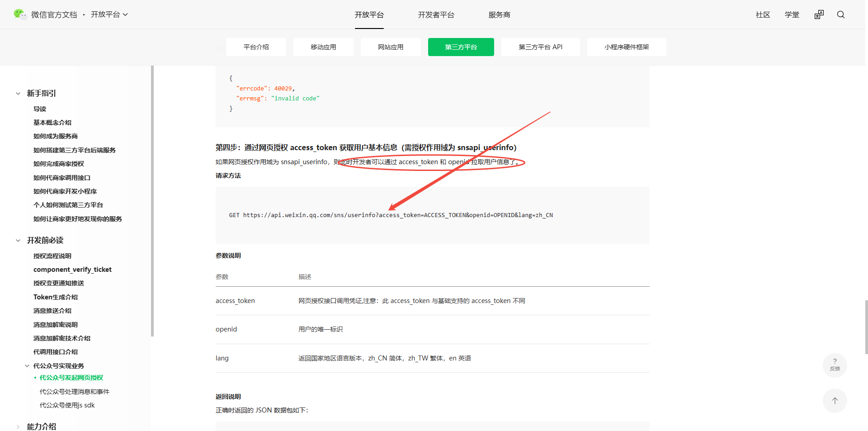Select the 平台介绍 tab
Viewport: 868px width, 431px height.
pyautogui.click(x=256, y=47)
